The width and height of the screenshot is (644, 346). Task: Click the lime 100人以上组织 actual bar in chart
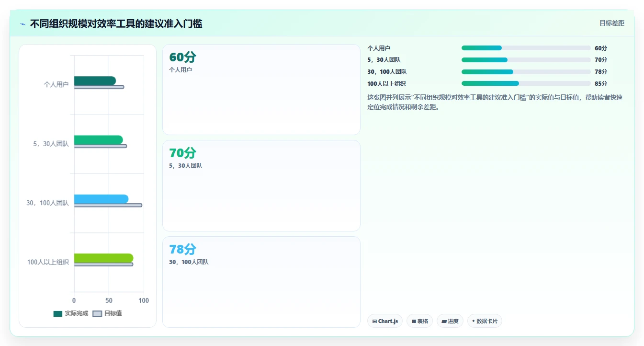103,258
